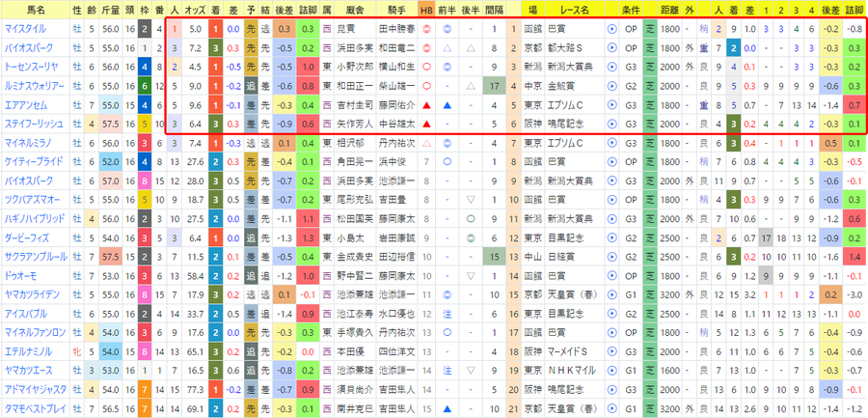The image size is (868, 418).
Task: Click the play icon beside 金鯱賞 race
Action: 611,86
